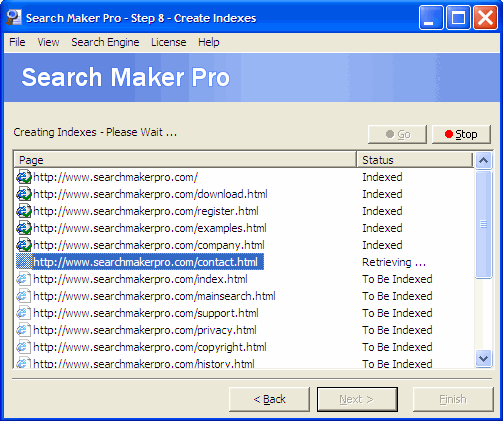This screenshot has height=421, width=503.
Task: Click the vertical scrollbar thumb
Action: pyautogui.click(x=483, y=224)
